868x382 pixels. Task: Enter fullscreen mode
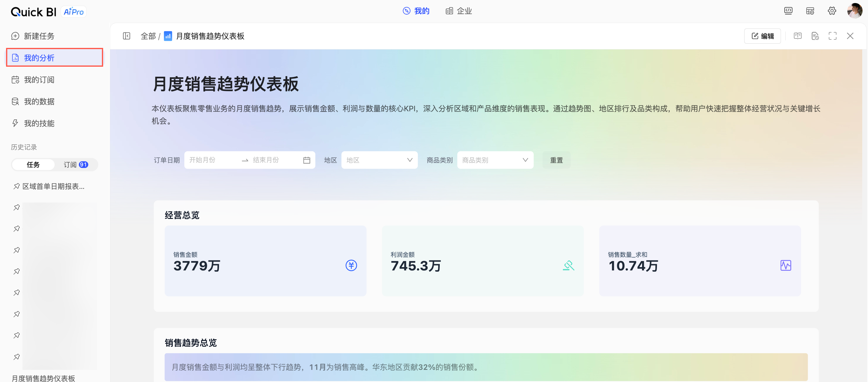point(833,36)
